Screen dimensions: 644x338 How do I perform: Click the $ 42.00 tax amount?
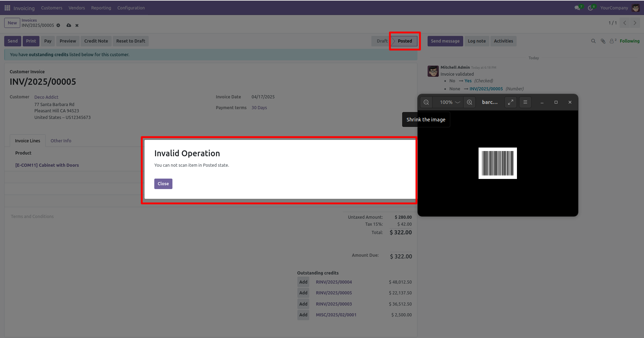pos(405,224)
